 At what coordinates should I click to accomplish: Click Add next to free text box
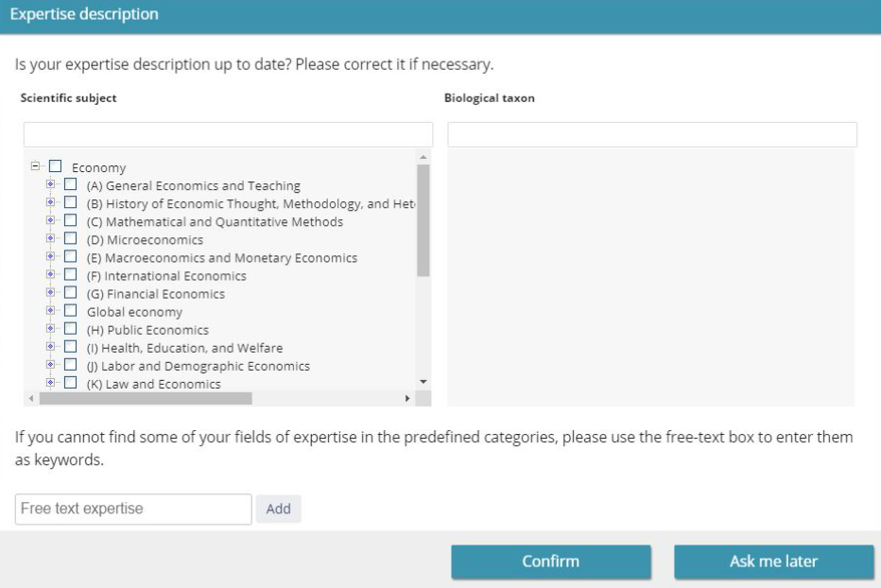[x=278, y=509]
